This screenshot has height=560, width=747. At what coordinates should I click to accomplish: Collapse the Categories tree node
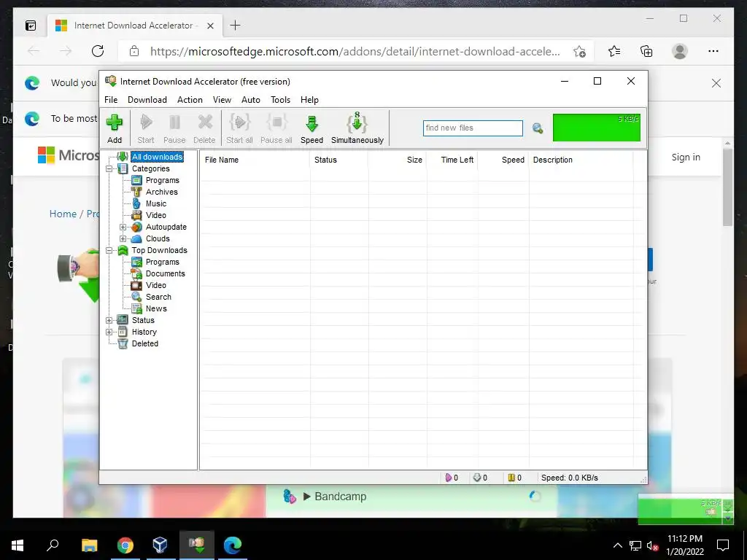(109, 168)
